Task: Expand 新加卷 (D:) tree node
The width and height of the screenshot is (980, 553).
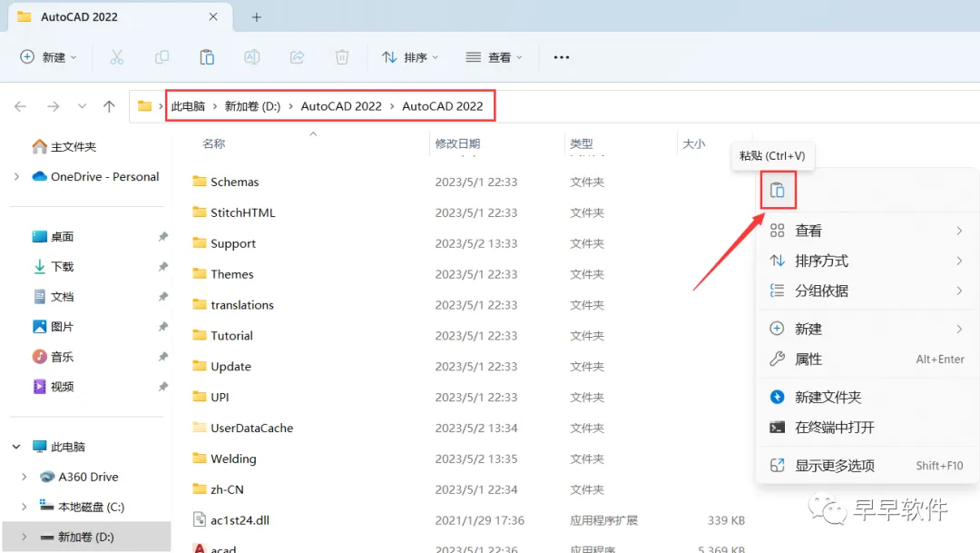Action: [24, 537]
